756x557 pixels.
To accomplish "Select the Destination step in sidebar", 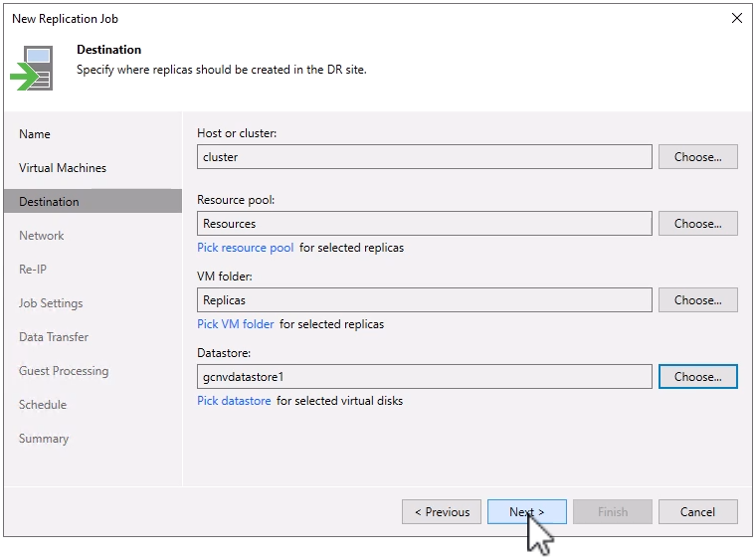I will (49, 202).
